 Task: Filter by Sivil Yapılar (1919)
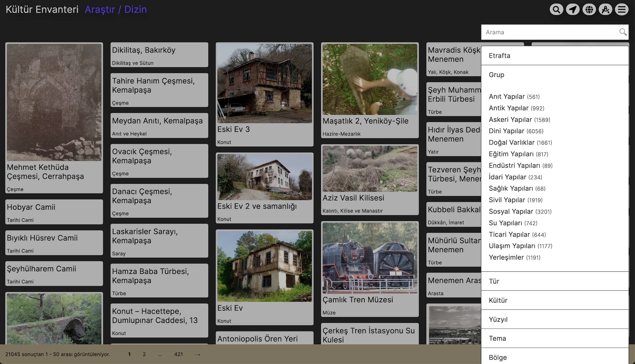point(516,200)
